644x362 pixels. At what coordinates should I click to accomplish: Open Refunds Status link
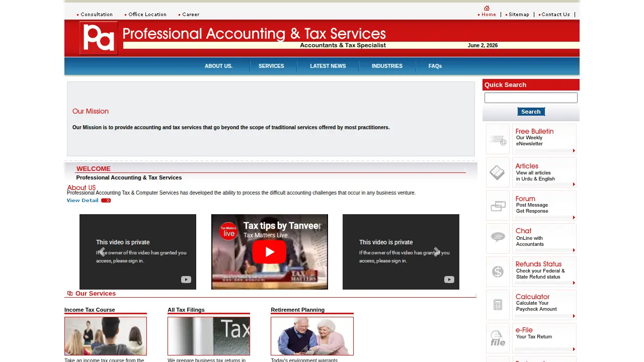point(544,271)
